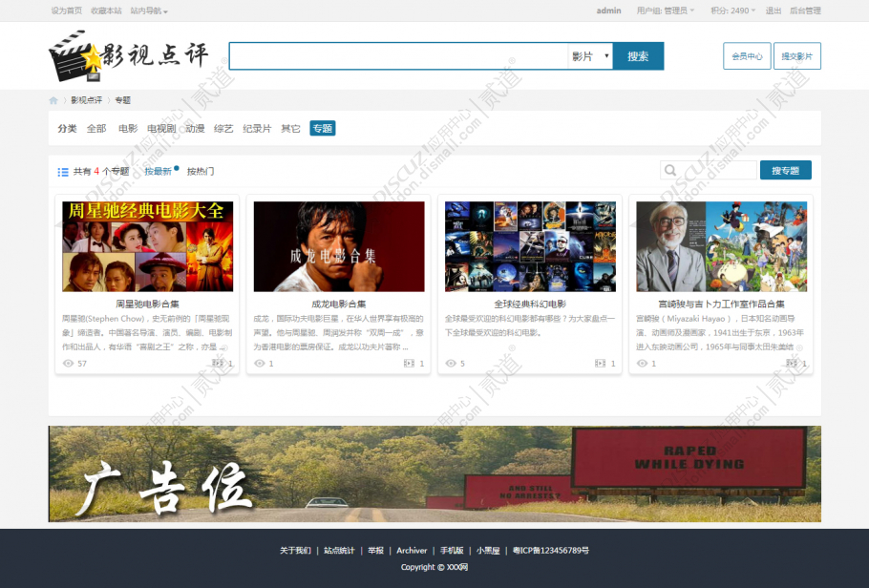Open 后台管理 link

coord(805,10)
